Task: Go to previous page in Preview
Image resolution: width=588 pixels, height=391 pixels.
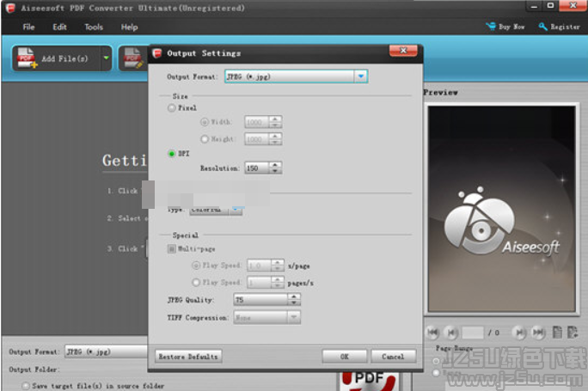Action: coord(450,333)
